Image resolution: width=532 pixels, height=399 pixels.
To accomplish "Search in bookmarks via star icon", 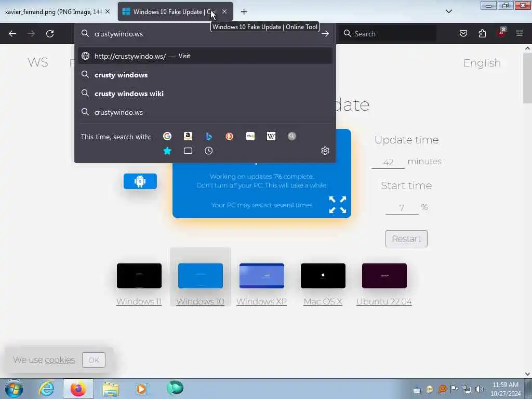I will (167, 151).
